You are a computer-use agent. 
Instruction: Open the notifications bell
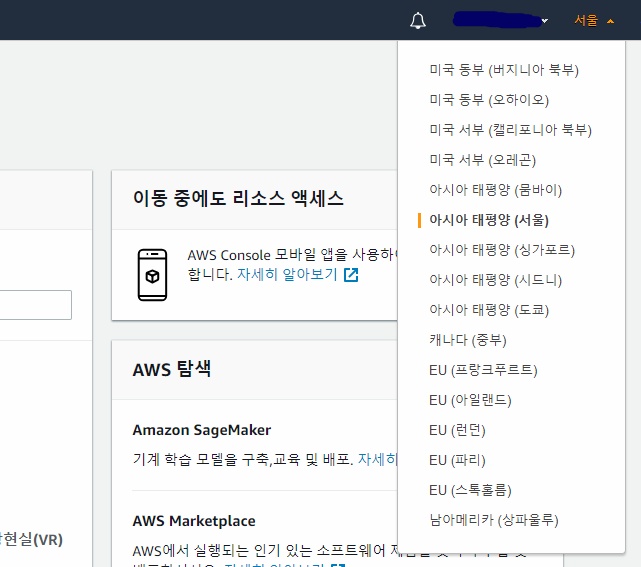click(418, 20)
